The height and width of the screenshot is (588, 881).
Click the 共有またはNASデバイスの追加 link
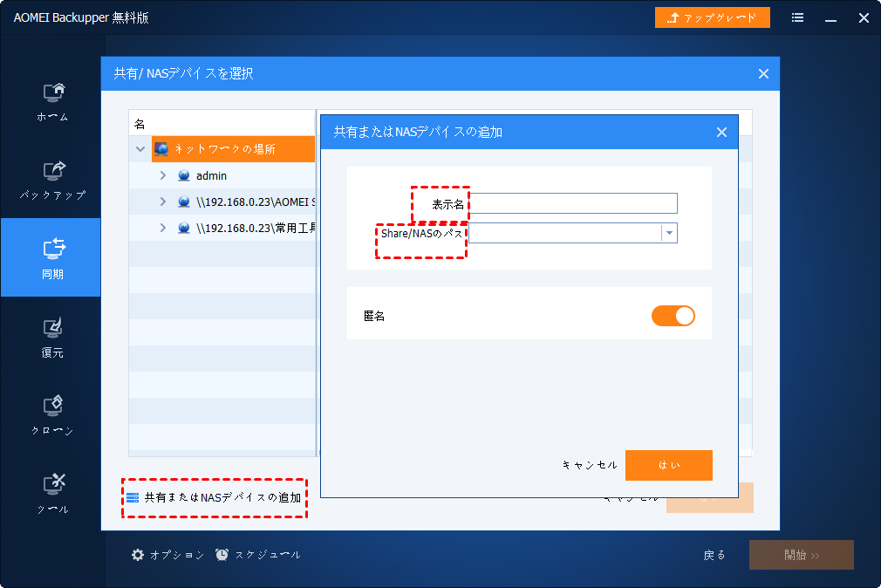tap(223, 497)
